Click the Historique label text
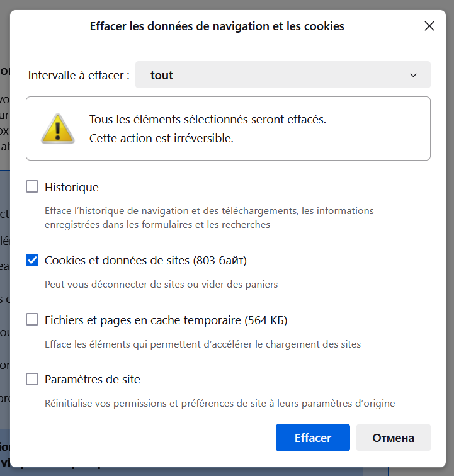Image resolution: width=454 pixels, height=476 pixels. point(72,187)
